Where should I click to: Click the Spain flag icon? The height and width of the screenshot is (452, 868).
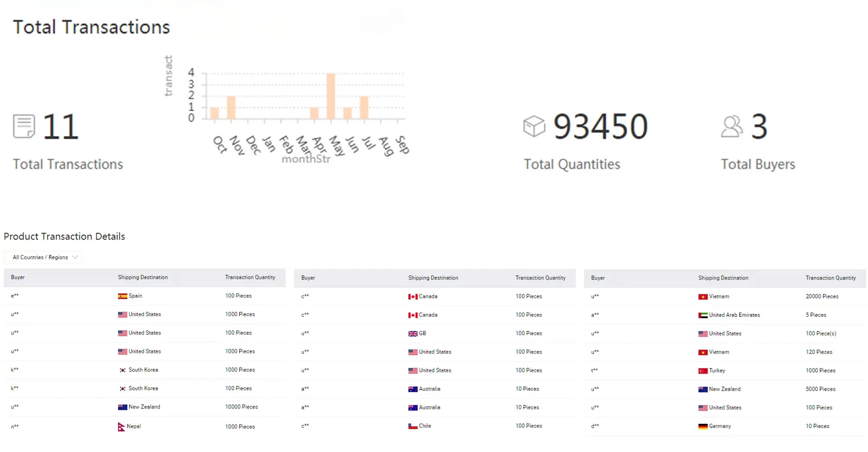(122, 296)
